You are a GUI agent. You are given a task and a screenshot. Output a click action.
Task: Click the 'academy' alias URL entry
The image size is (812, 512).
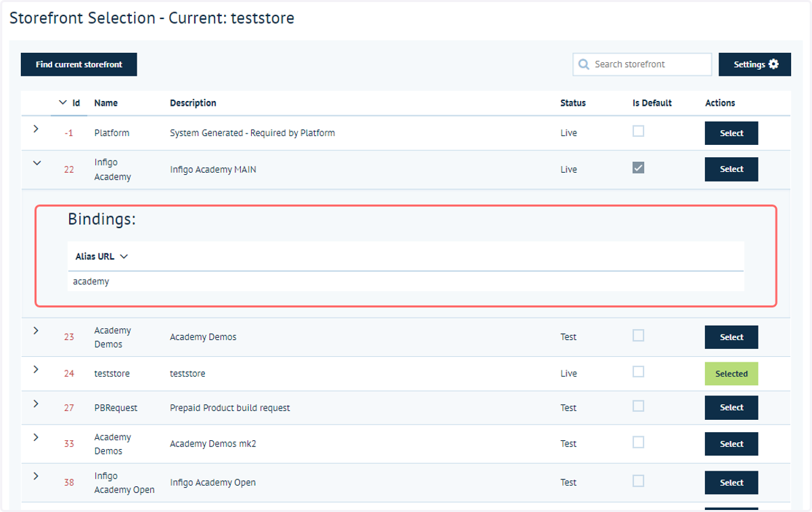[91, 281]
